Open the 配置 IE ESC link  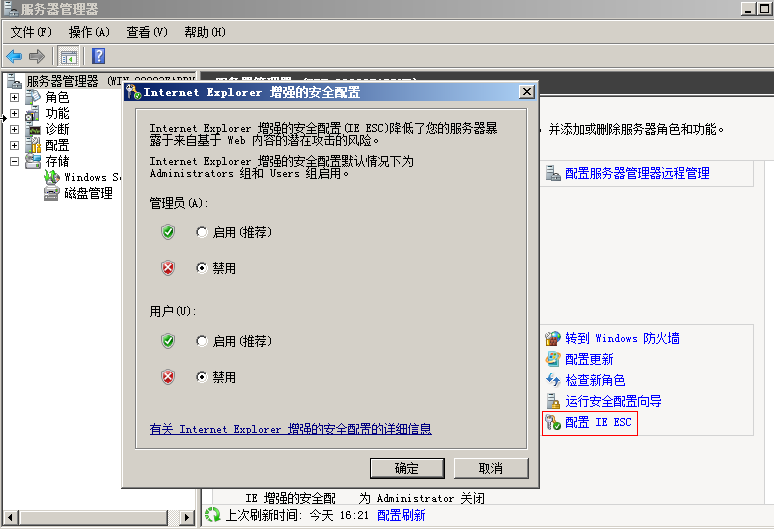pos(598,422)
